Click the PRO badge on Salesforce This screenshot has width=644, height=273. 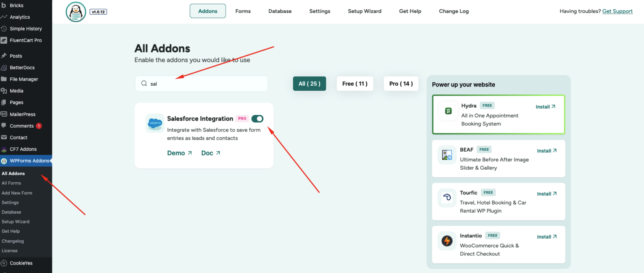(242, 118)
